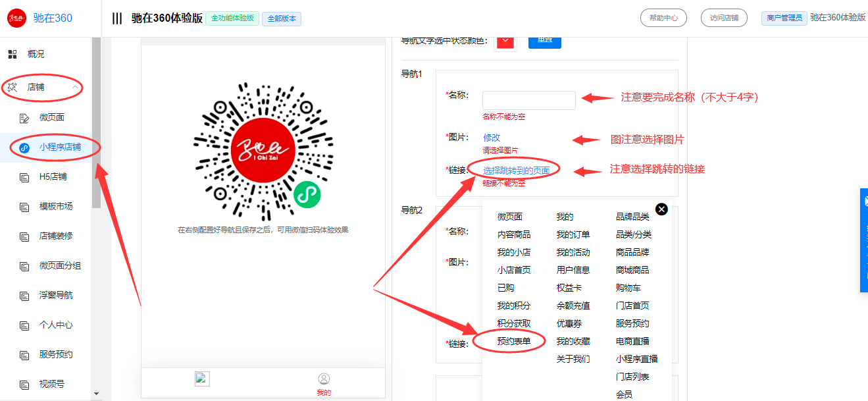The image size is (868, 401).
Task: Select 余额充值 in link popup
Action: 573,306
